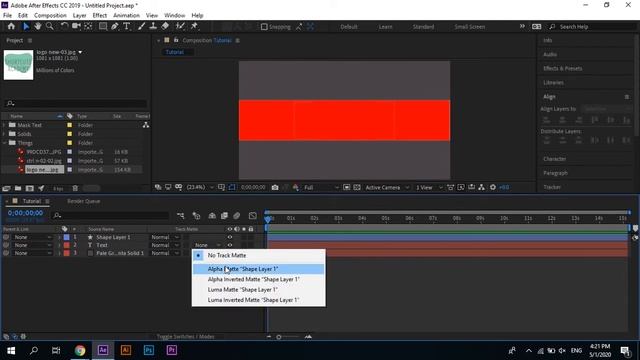Switch to Small Screen workspace
The width and height of the screenshot is (640, 360).
tap(470, 27)
